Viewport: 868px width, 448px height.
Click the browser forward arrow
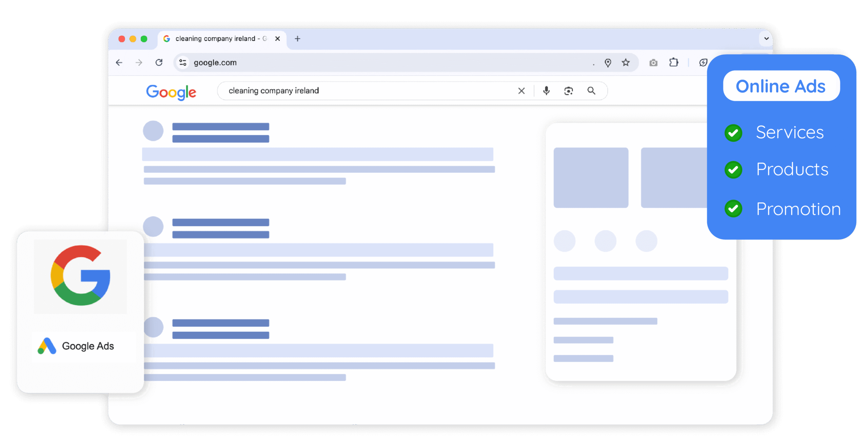[x=139, y=63]
